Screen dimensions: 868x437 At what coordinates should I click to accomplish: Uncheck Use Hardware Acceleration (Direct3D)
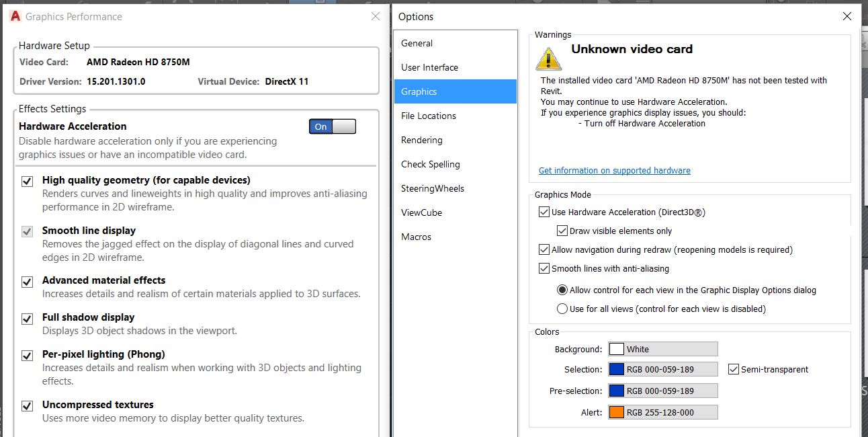(544, 212)
